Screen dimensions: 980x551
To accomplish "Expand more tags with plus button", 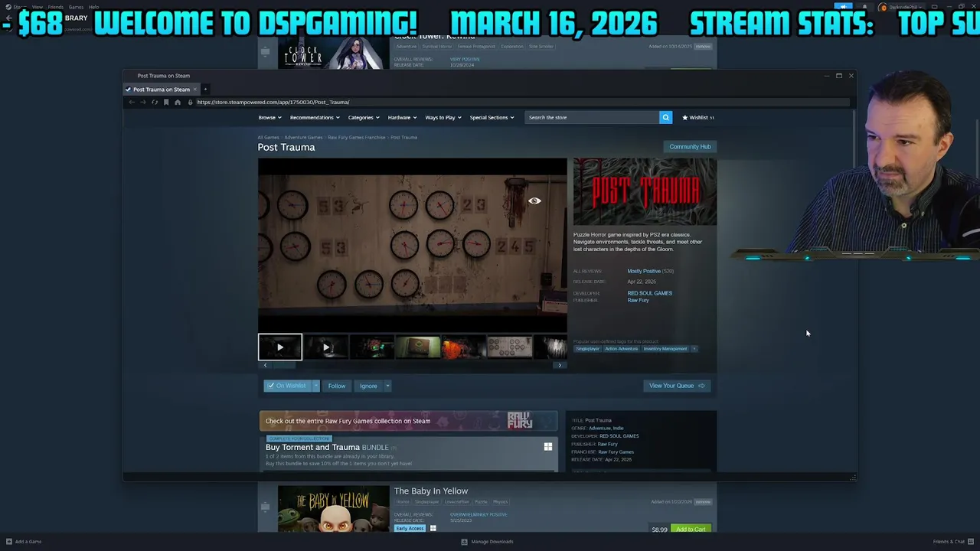I will tap(694, 349).
